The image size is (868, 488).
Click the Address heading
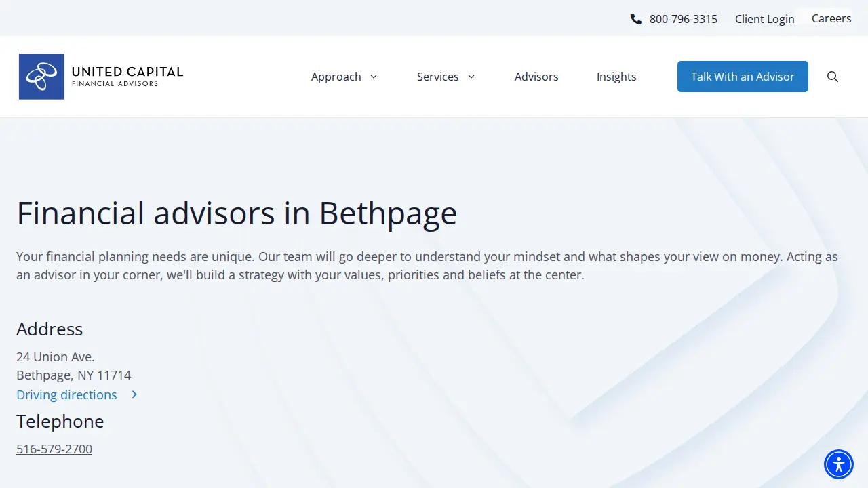click(x=50, y=329)
